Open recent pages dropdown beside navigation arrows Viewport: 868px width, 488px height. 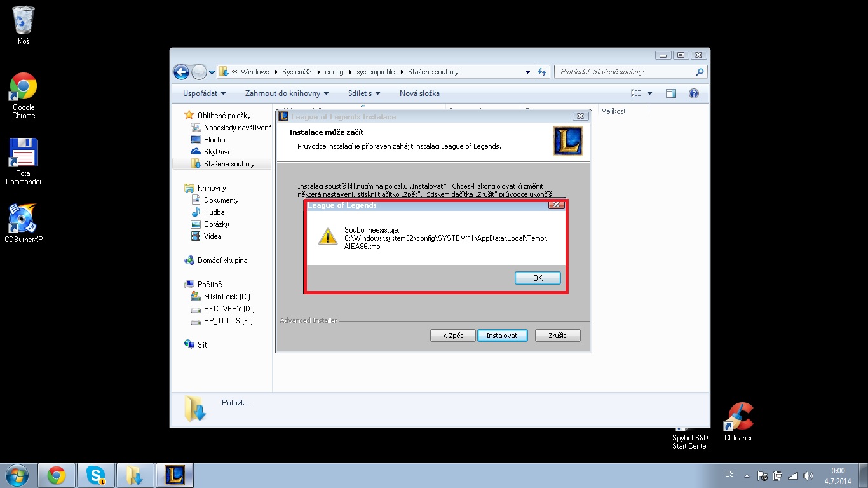click(x=212, y=72)
